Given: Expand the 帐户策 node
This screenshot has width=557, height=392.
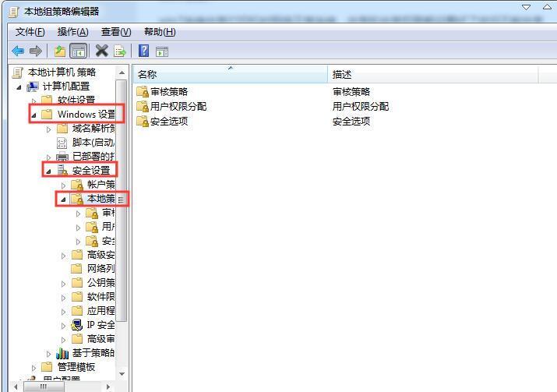Looking at the screenshot, I should tap(64, 185).
